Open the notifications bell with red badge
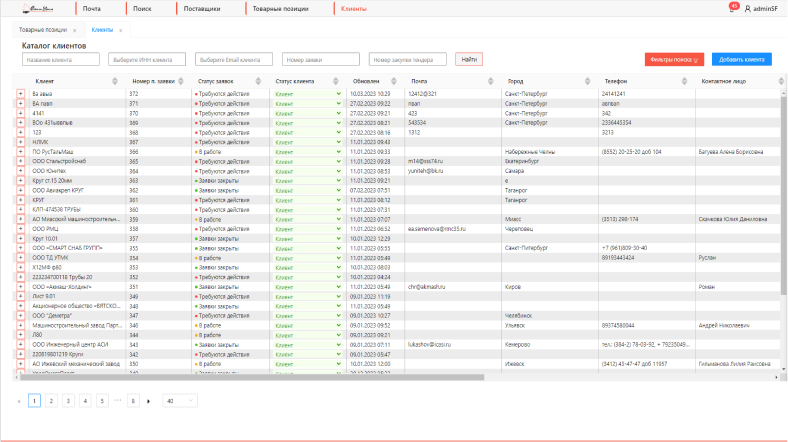This screenshot has width=788, height=442. [x=733, y=8]
